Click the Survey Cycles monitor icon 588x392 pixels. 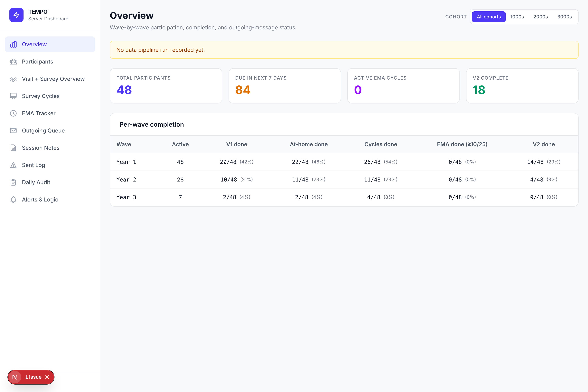[x=13, y=96]
